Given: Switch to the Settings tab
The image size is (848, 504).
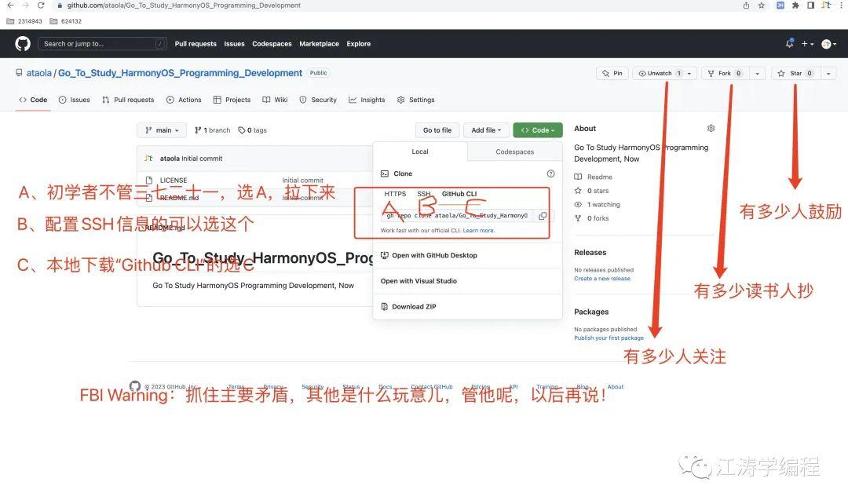Looking at the screenshot, I should pyautogui.click(x=416, y=100).
